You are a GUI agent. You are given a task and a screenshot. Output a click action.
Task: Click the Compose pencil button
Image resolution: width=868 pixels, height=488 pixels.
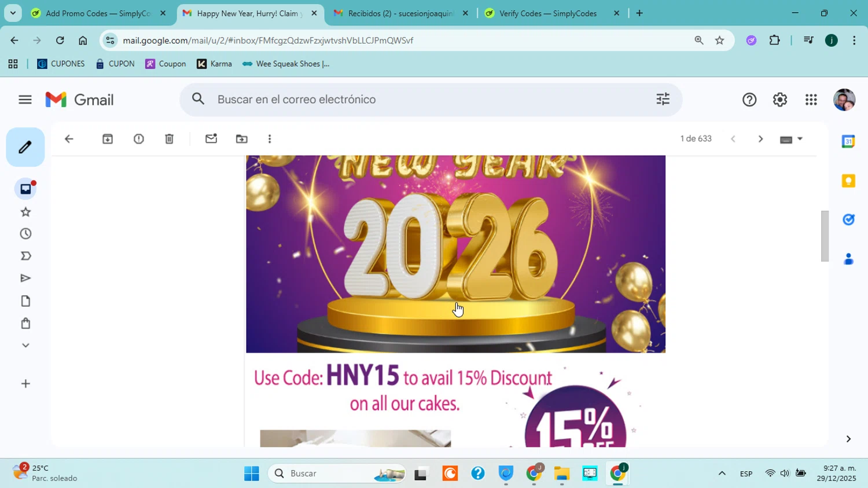click(25, 147)
